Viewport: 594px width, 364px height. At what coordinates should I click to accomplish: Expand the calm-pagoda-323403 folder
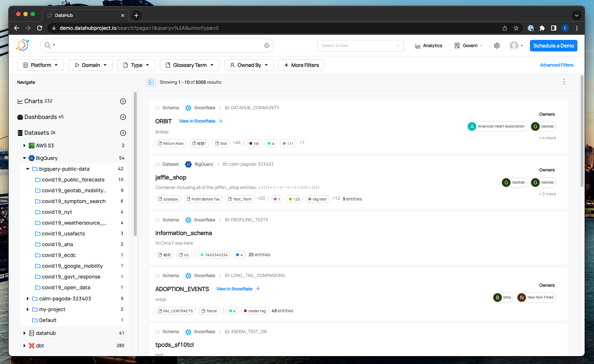pos(28,299)
